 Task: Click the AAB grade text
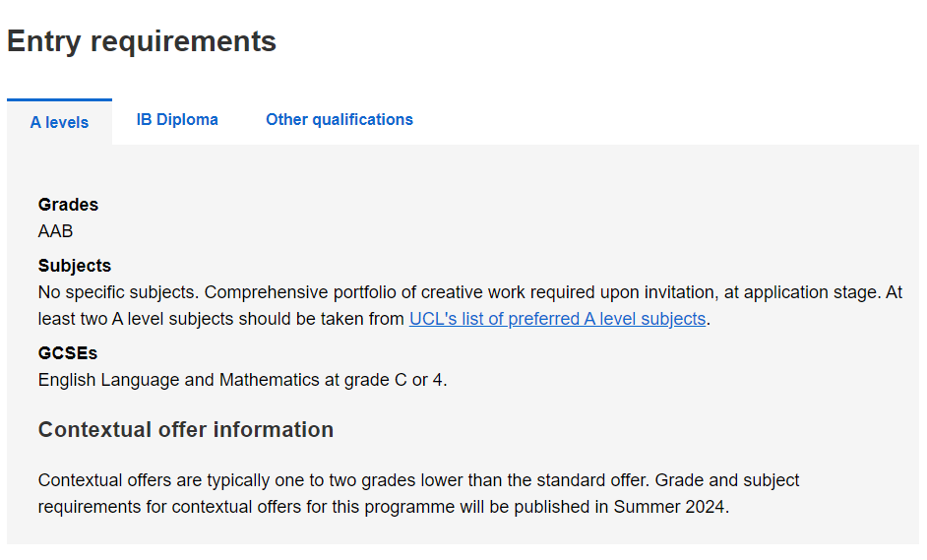56,231
